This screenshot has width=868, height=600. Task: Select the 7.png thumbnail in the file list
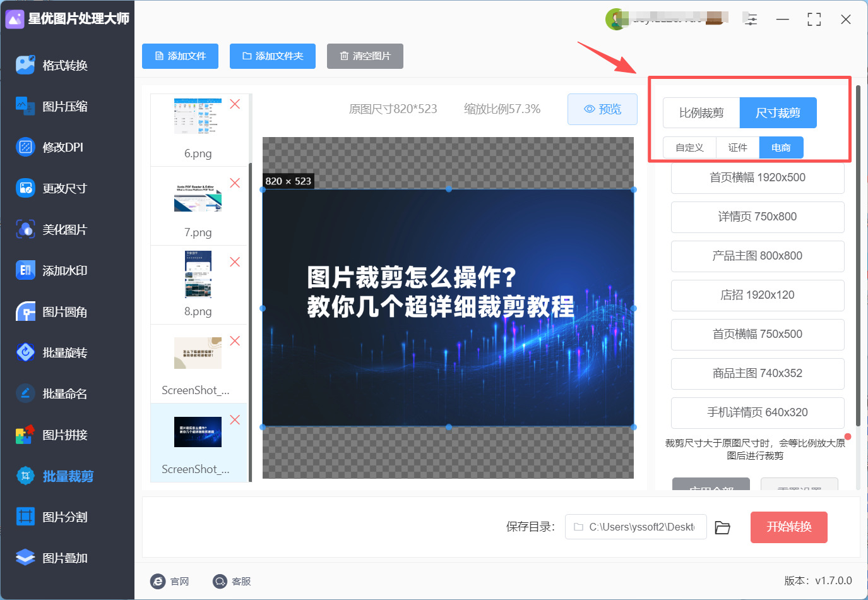click(198, 198)
